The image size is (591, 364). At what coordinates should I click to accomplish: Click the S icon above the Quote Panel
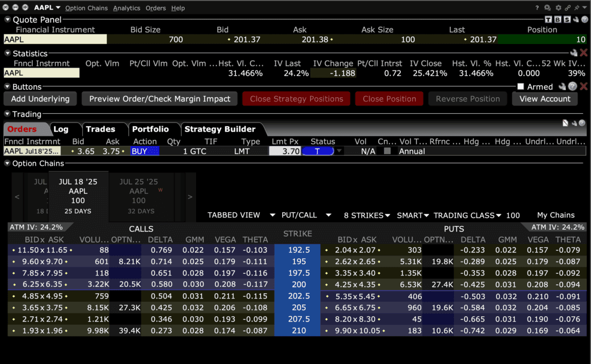point(567,19)
